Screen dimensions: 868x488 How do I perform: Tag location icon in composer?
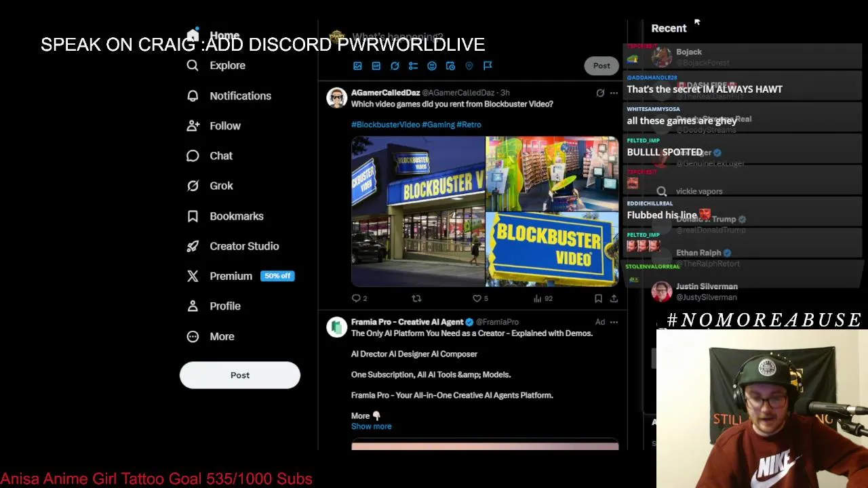click(469, 66)
